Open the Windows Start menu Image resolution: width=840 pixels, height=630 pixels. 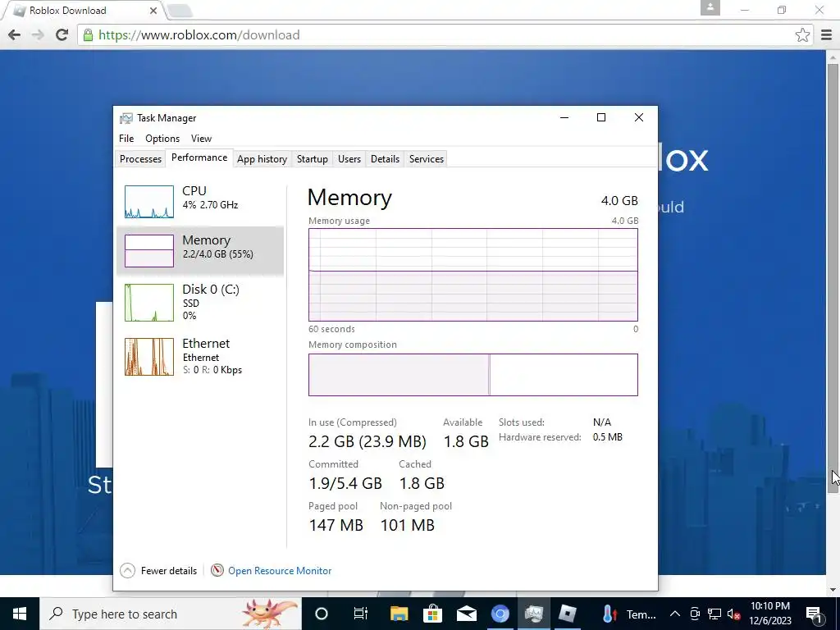click(x=20, y=614)
